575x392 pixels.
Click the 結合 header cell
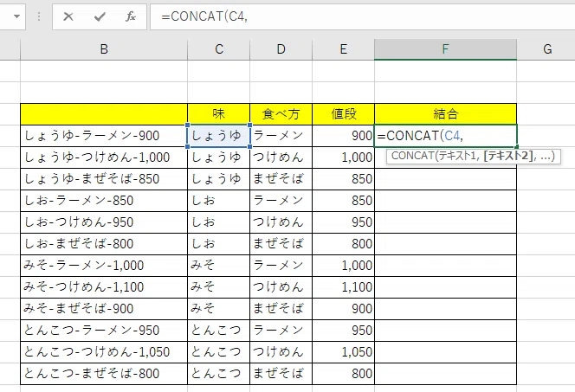point(446,114)
